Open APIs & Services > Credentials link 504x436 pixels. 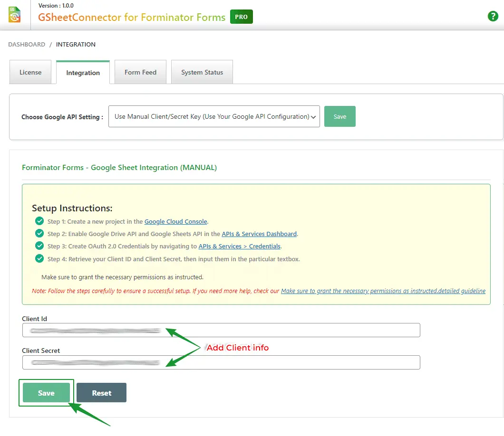click(x=239, y=246)
